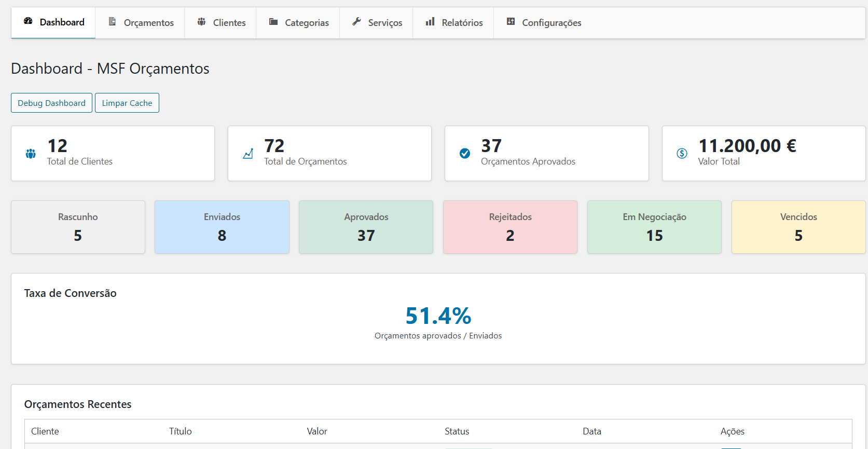The height and width of the screenshot is (449, 868).
Task: Click the palette icon on Dashboard tab
Action: (28, 22)
